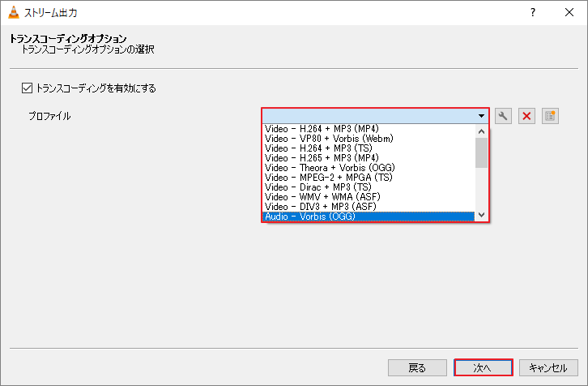The width and height of the screenshot is (588, 386).
Task: Click the 戻る back button
Action: (x=417, y=367)
